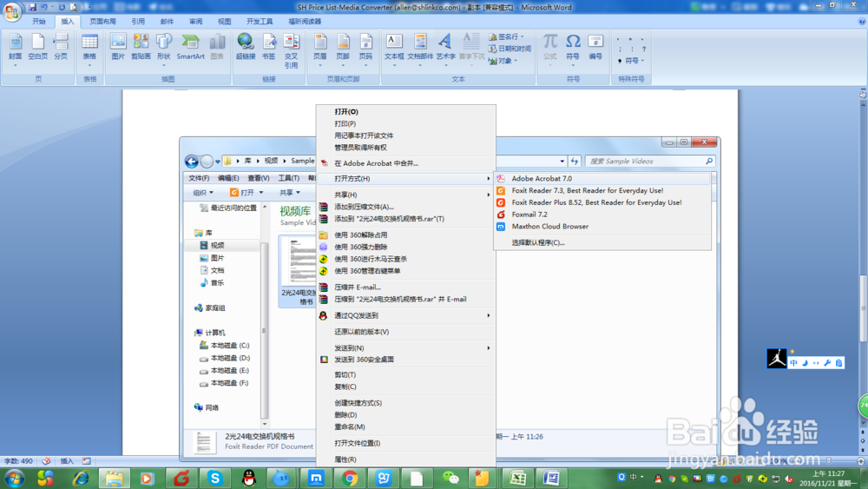Viewport: 868px width, 489px height.
Task: Insert a SmartArt graphic
Action: pos(190,48)
